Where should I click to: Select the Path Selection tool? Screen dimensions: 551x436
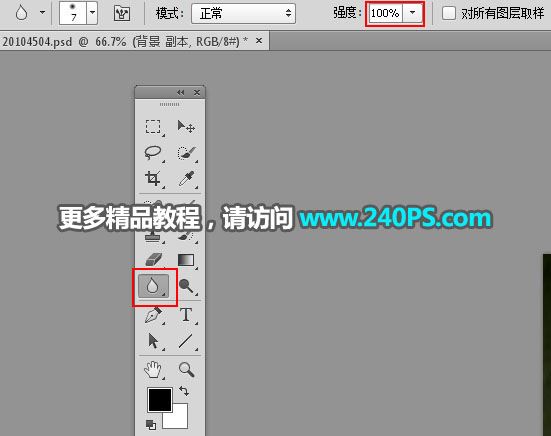[153, 341]
